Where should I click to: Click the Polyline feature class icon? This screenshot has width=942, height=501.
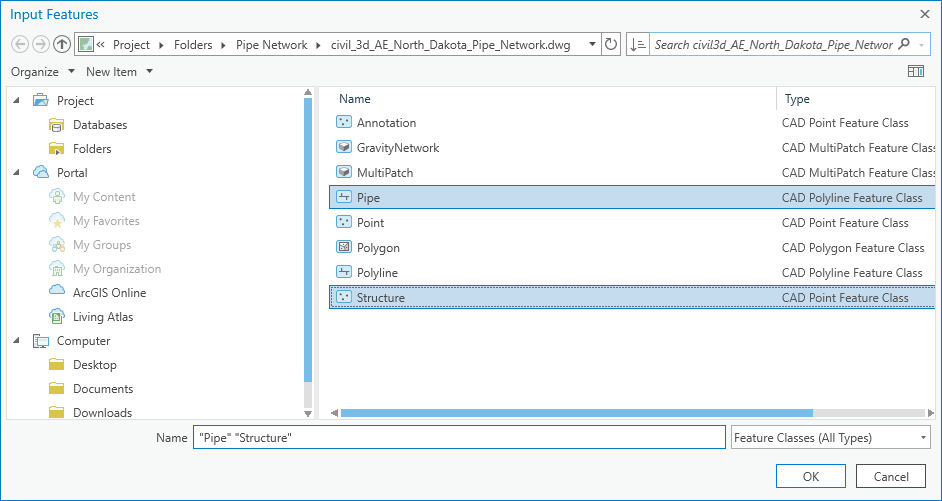pos(344,273)
